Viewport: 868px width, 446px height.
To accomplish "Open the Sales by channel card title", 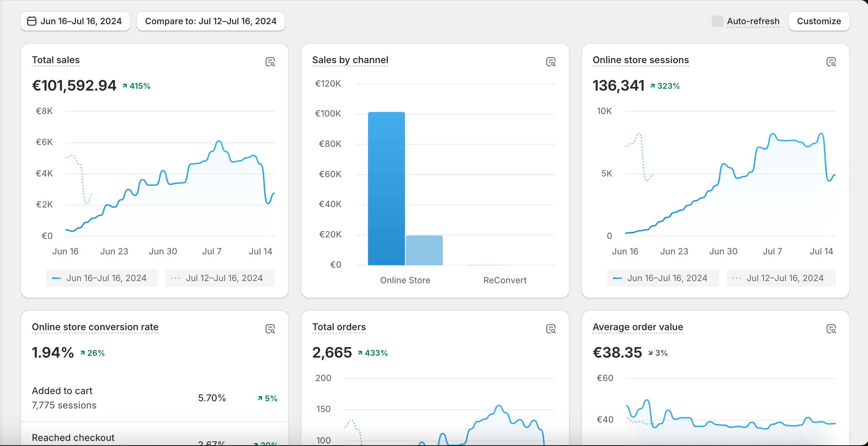I will pos(350,60).
